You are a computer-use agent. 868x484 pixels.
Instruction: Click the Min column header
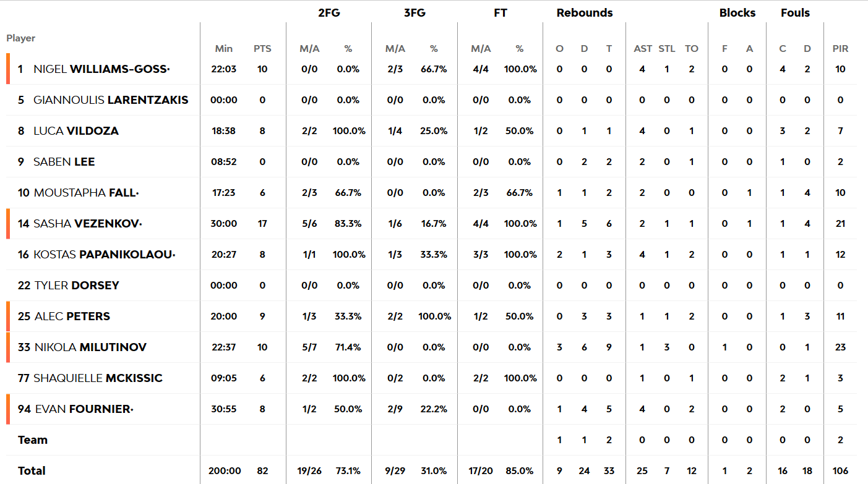tap(224, 49)
